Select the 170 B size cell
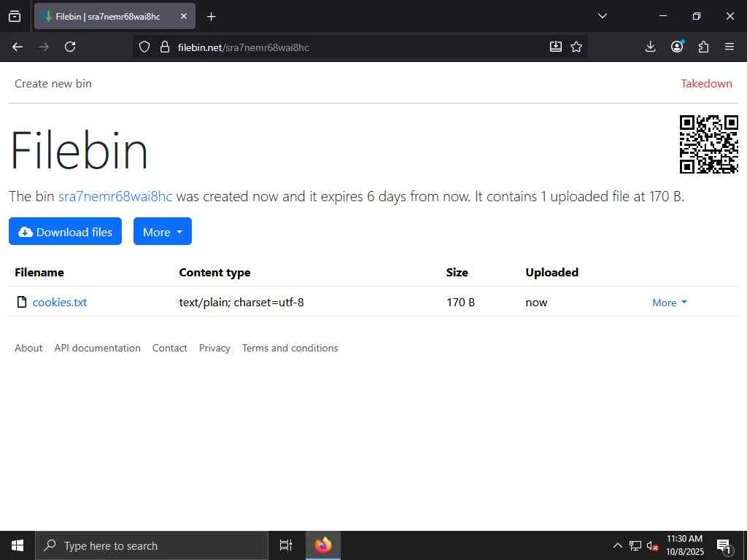This screenshot has width=747, height=560. (x=461, y=302)
